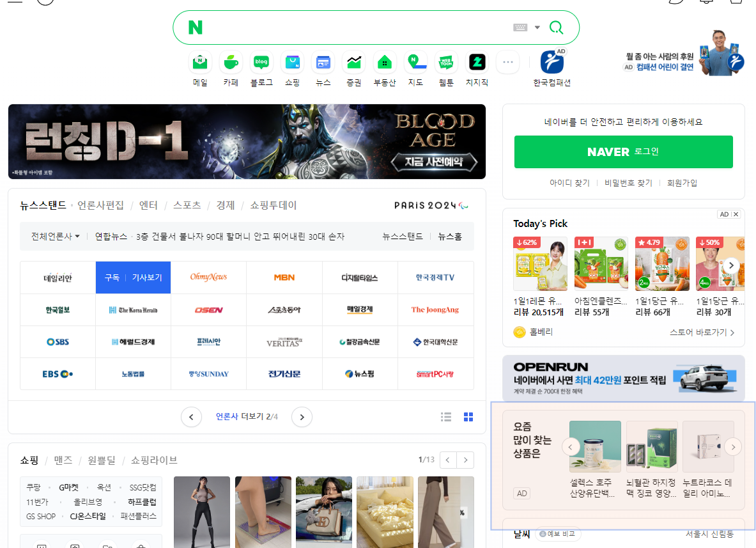This screenshot has height=548, width=756.
Task: Open the Real Estate (부동산) icon
Action: [x=385, y=62]
